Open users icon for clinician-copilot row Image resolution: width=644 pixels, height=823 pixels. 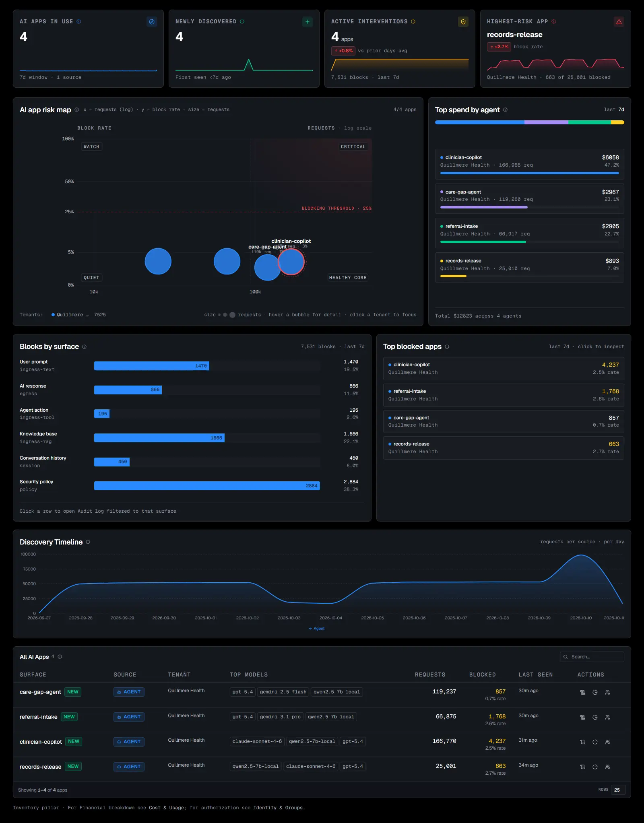click(x=608, y=742)
